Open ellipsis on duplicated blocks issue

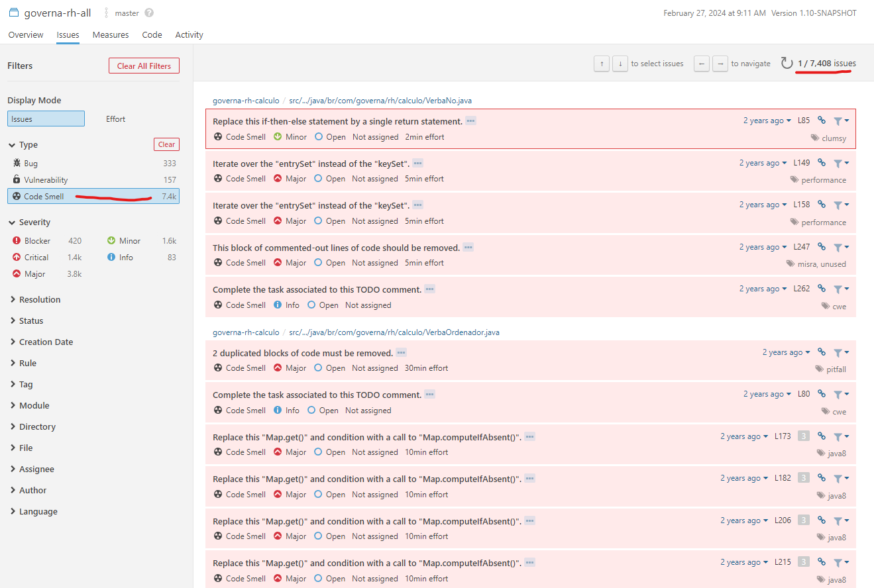pos(402,353)
